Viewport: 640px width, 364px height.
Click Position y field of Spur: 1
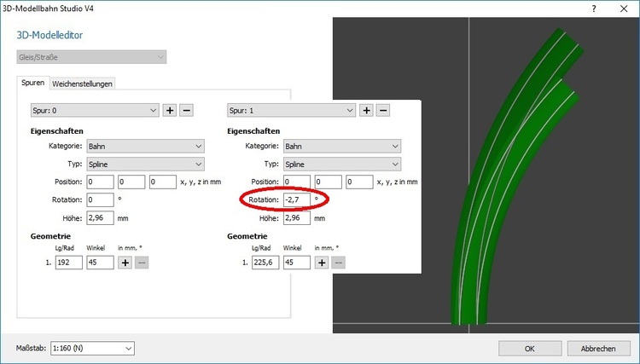[x=329, y=182]
